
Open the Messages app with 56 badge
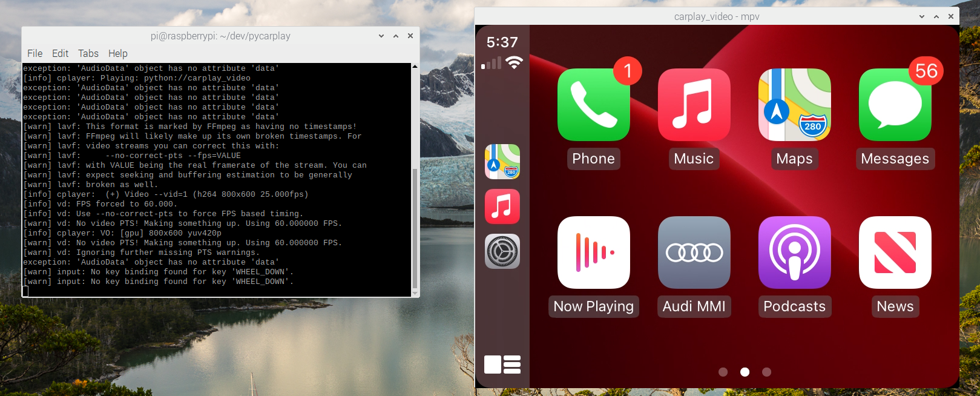pyautogui.click(x=895, y=105)
